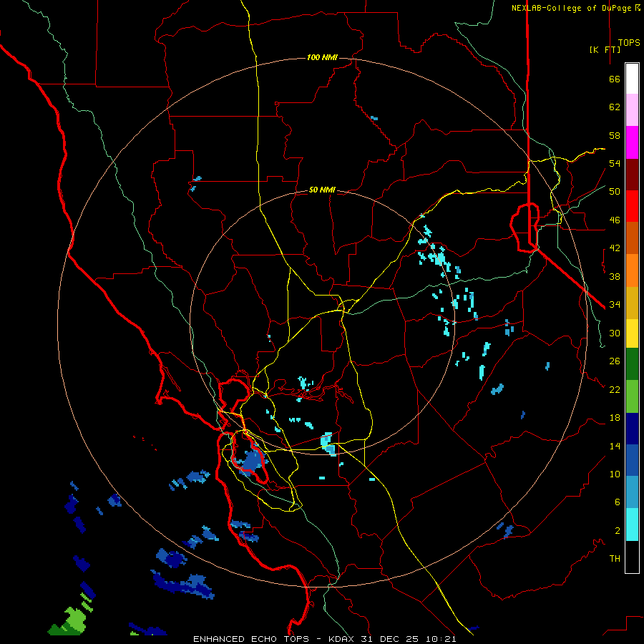Click the light pink swatch on the scale
The height and width of the screenshot is (644, 644).
pyautogui.click(x=632, y=109)
